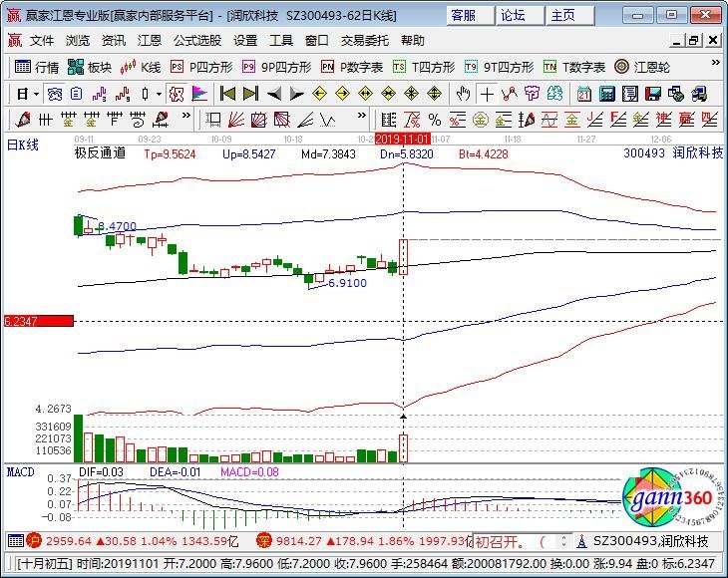Click the J angle lines icon
This screenshot has height=578, width=728.
[595, 121]
